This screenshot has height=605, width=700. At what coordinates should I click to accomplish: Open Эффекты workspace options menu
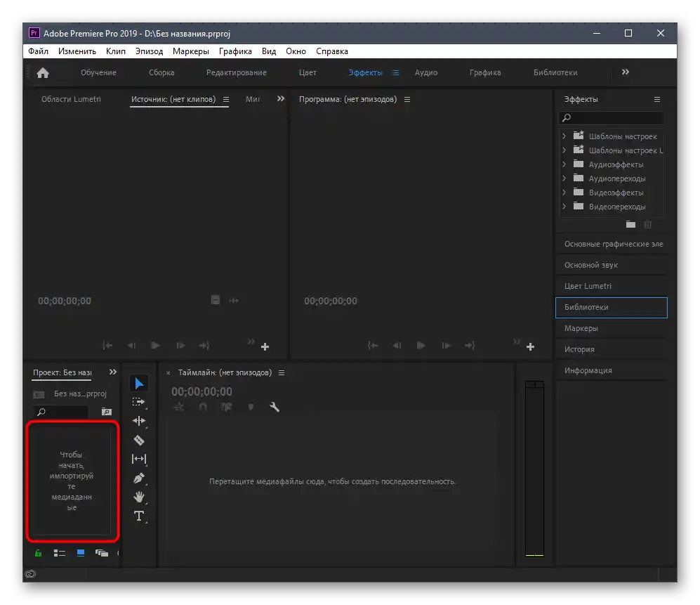tap(395, 72)
